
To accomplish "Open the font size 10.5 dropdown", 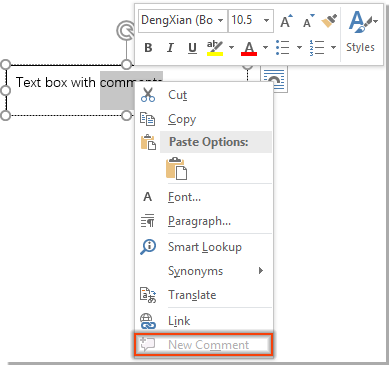I will click(x=266, y=21).
